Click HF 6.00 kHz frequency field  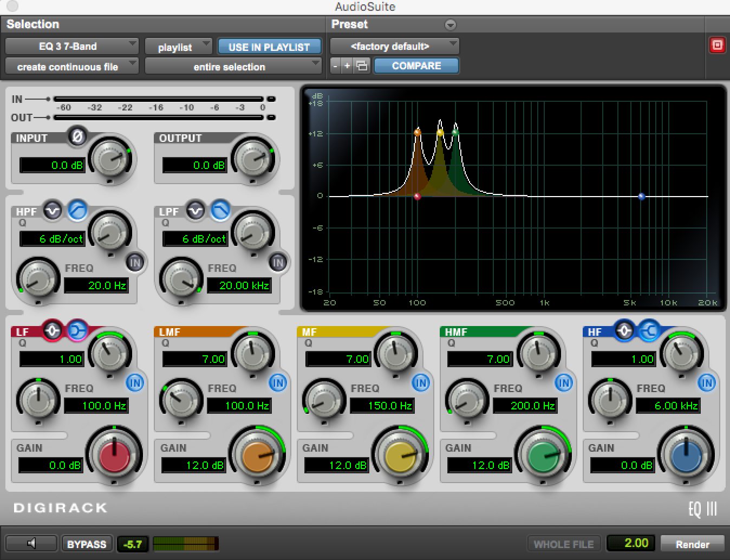pyautogui.click(x=668, y=406)
